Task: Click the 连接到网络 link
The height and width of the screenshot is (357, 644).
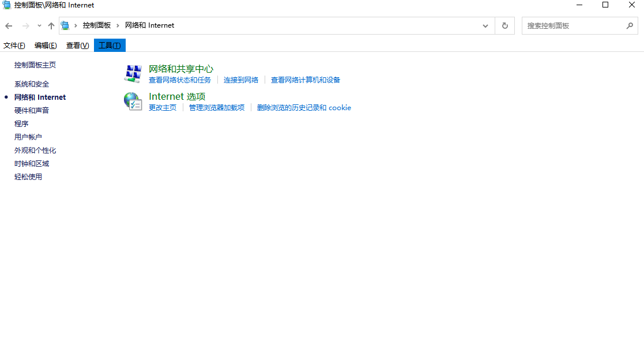Action: pyautogui.click(x=241, y=80)
